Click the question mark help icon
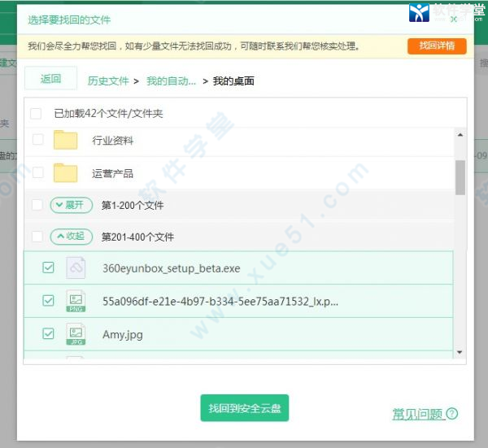488x448 pixels. coord(452,414)
